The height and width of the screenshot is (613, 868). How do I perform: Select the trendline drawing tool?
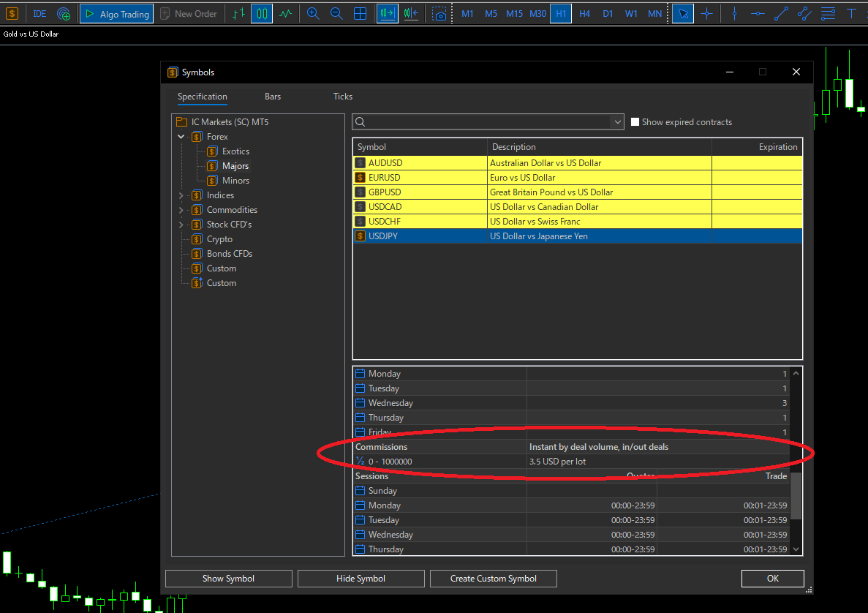pyautogui.click(x=781, y=14)
